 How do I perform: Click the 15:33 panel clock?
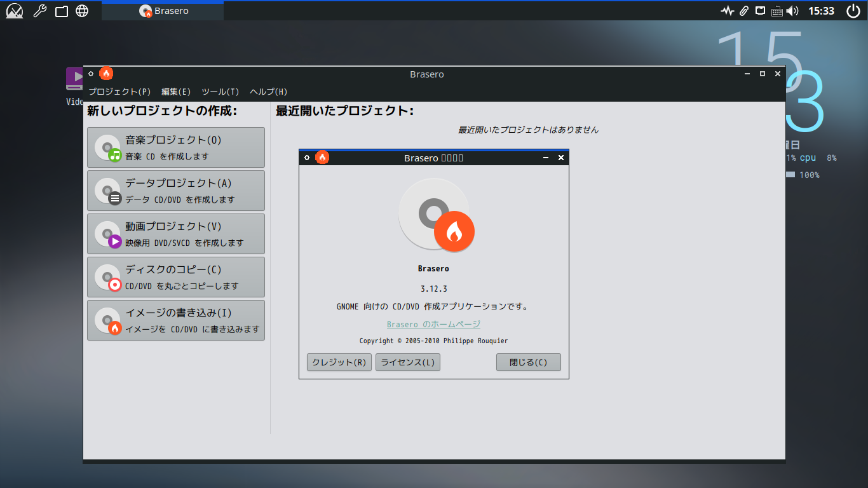[821, 11]
